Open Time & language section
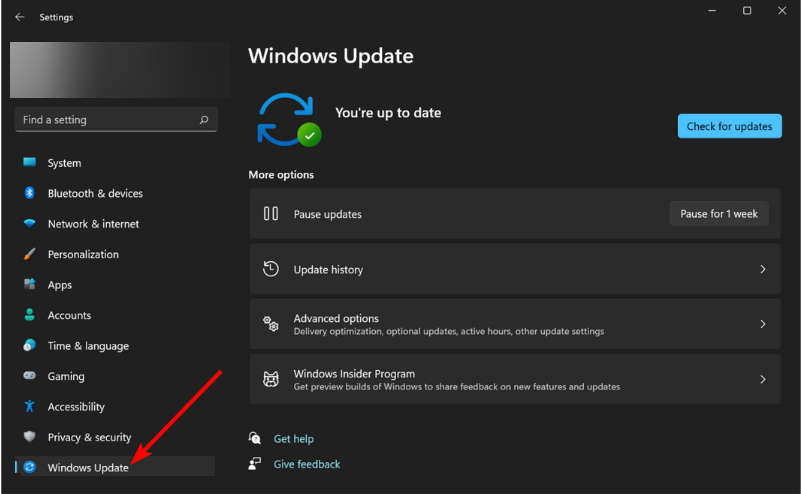The width and height of the screenshot is (801, 494). (x=88, y=346)
